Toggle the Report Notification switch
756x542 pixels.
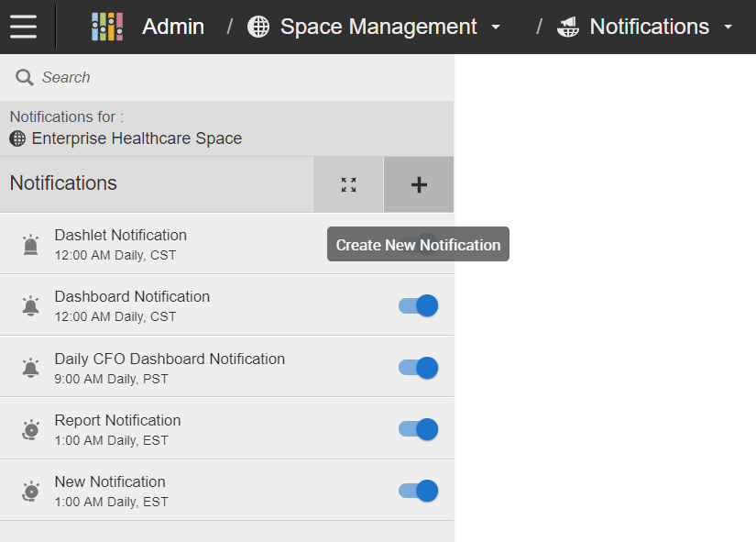point(418,429)
